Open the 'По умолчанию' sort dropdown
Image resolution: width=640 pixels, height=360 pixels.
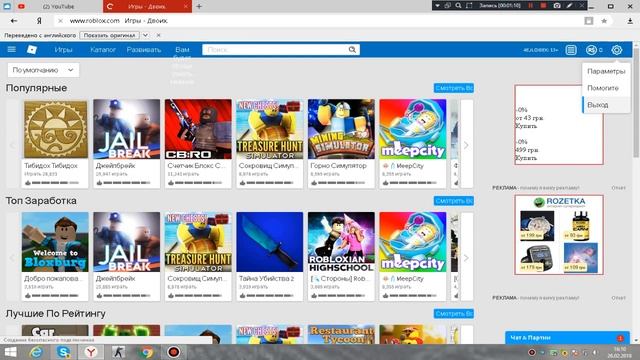coord(43,70)
